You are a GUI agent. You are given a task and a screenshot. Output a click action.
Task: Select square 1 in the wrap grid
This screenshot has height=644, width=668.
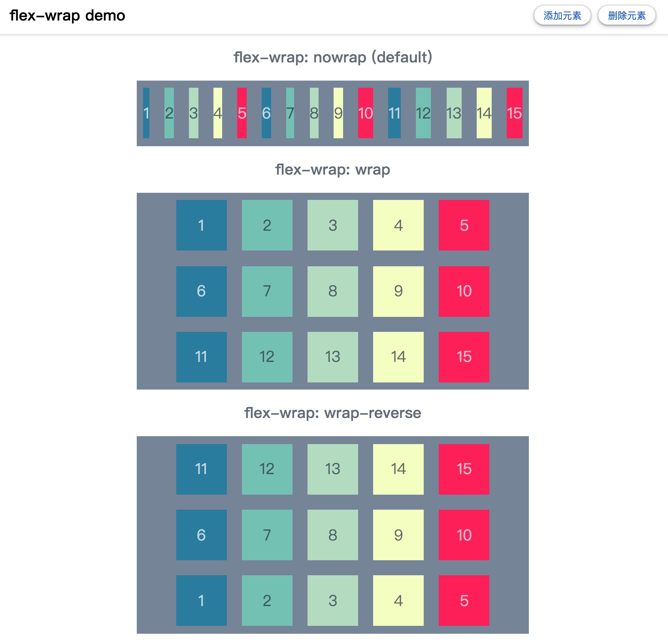201,225
